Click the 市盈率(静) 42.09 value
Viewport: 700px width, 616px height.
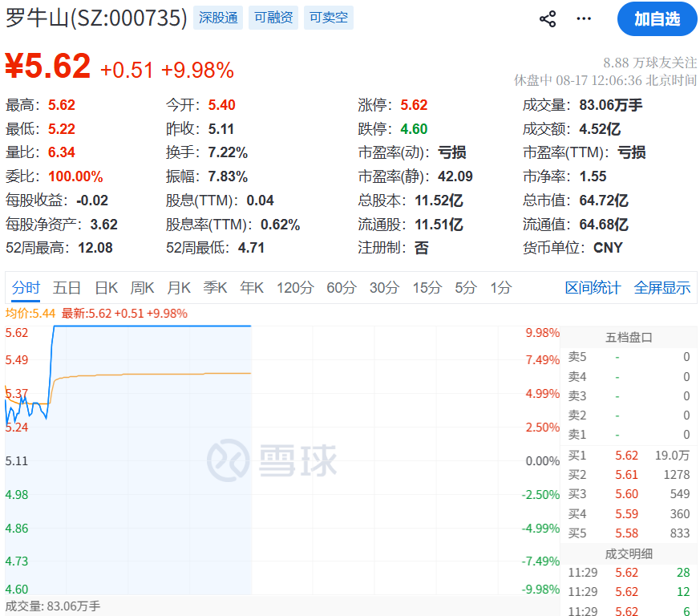click(x=455, y=176)
